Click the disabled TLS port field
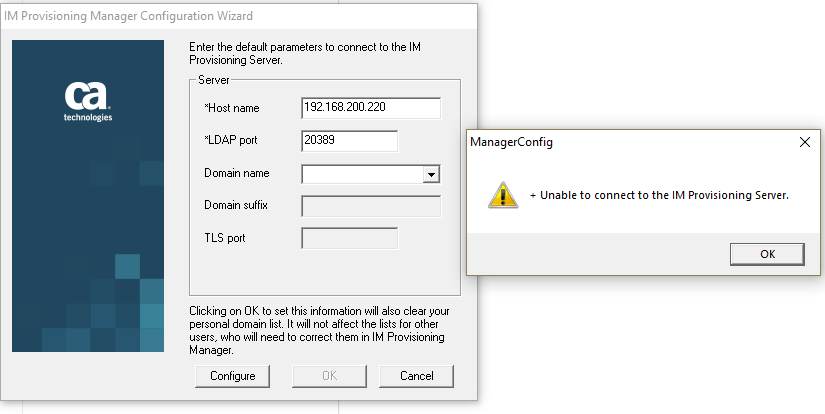The height and width of the screenshot is (414, 825). click(x=349, y=238)
